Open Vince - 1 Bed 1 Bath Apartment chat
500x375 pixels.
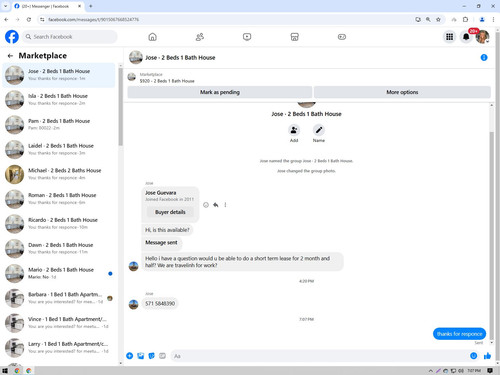pos(59,323)
